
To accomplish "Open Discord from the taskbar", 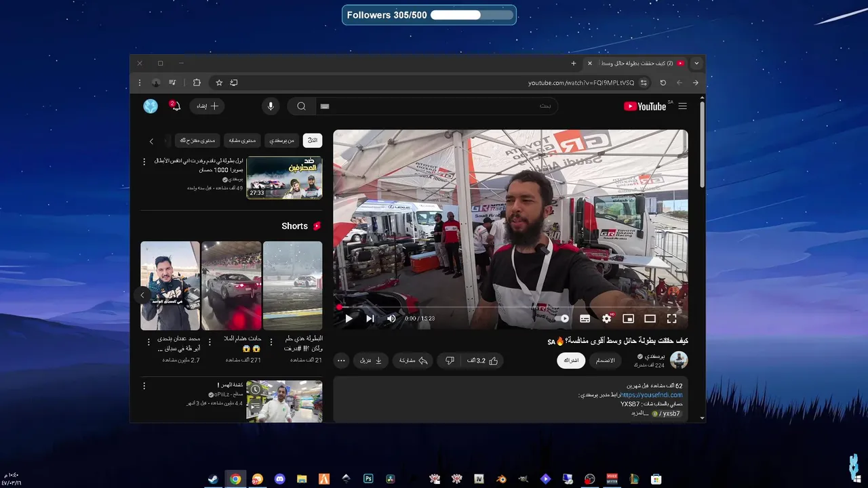I will (280, 479).
